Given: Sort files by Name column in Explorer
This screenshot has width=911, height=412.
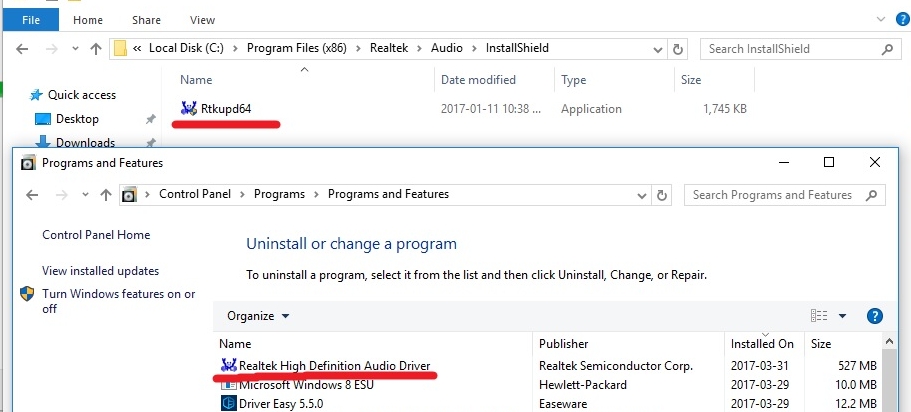Looking at the screenshot, I should pyautogui.click(x=196, y=80).
